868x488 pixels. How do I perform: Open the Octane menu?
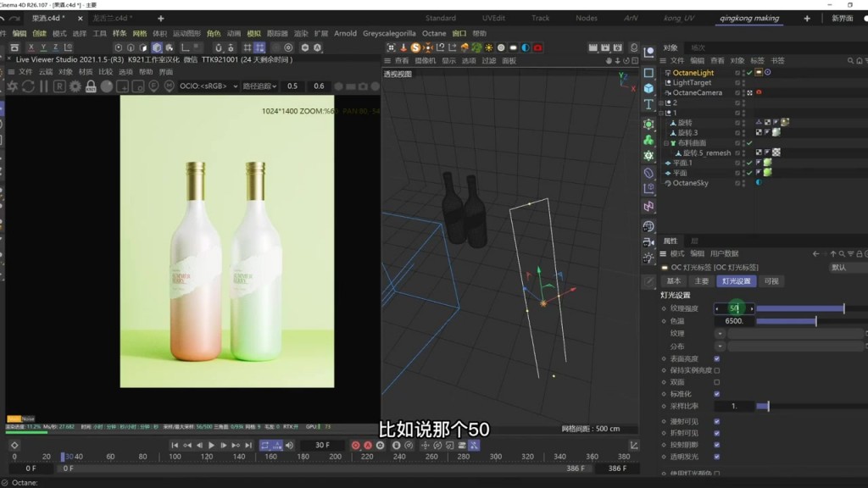click(x=433, y=33)
